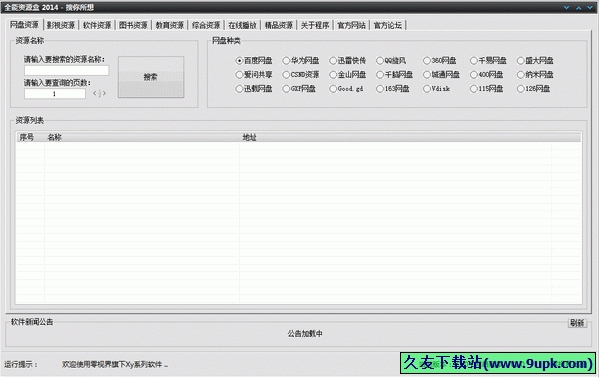
Task: Open the 软件资源 tab
Action: tap(97, 25)
